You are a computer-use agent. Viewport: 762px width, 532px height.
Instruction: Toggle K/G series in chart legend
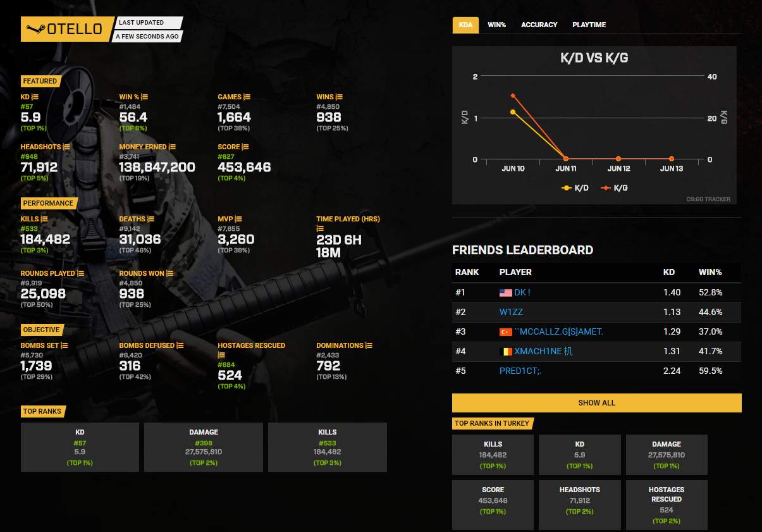[614, 188]
